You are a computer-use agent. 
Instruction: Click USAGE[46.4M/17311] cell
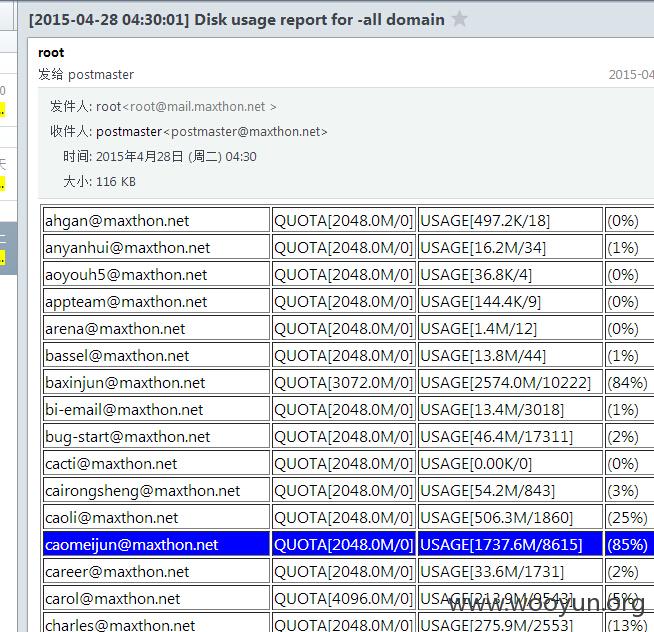click(x=511, y=436)
